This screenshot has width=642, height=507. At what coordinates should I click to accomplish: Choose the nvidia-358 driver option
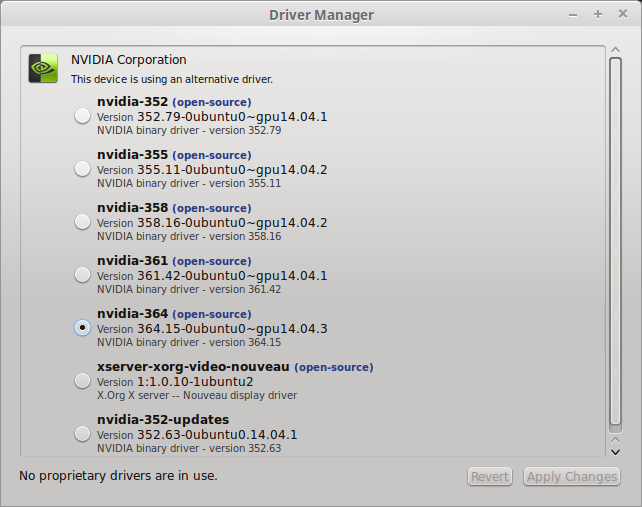82,222
